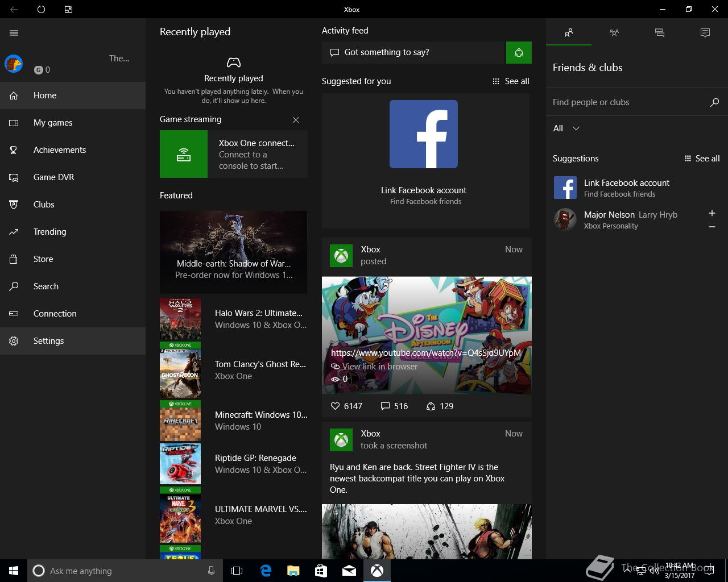Open Halo Wars 2 game thumbnail

coord(180,319)
